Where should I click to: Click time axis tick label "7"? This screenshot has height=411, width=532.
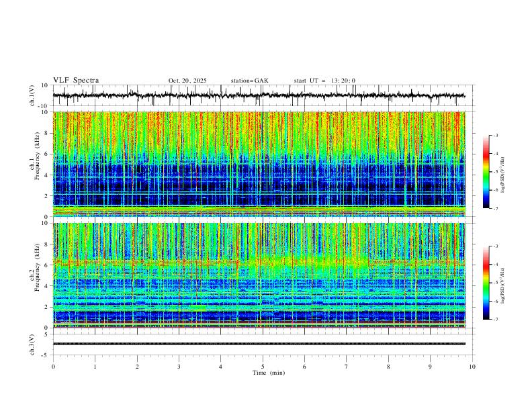tap(347, 367)
